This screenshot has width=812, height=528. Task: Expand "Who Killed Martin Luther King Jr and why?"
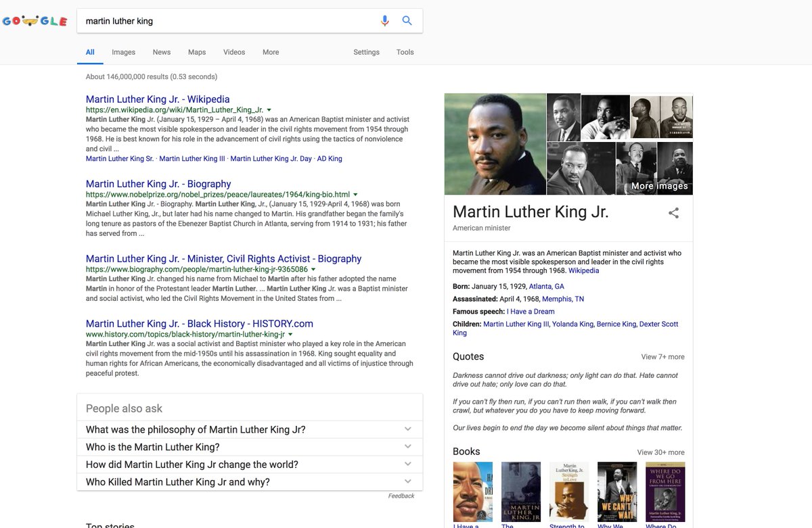250,482
